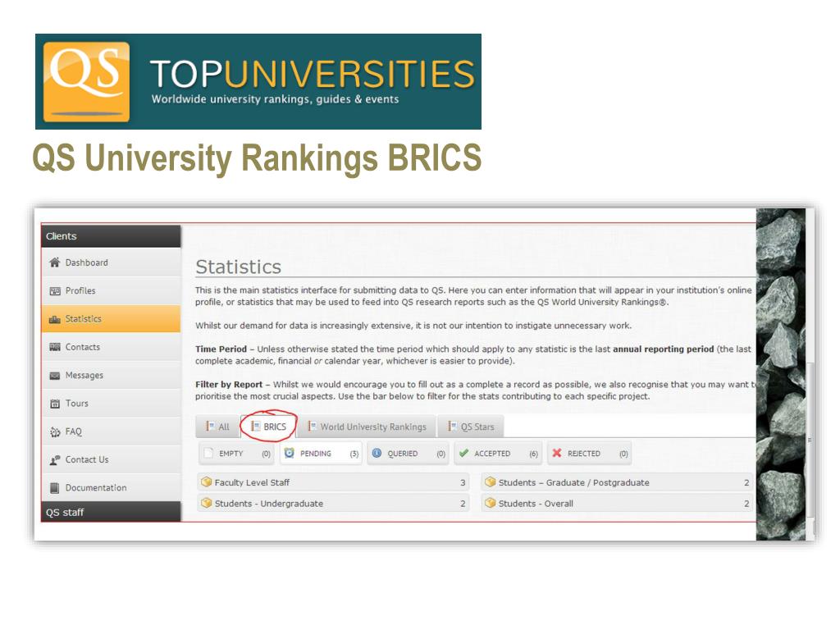This screenshot has height=630, width=840.
Task: Click box icon for Students – Graduate / Postgraduate
Action: coord(490,482)
